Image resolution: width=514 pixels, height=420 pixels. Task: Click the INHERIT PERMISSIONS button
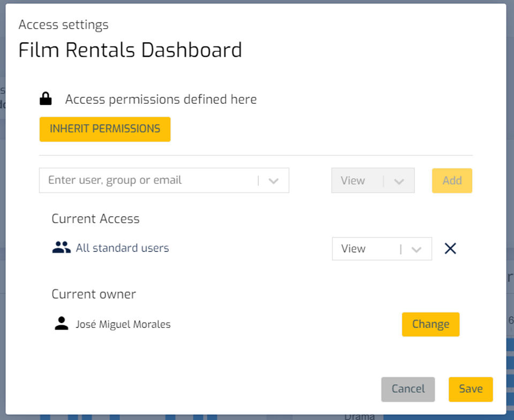105,129
